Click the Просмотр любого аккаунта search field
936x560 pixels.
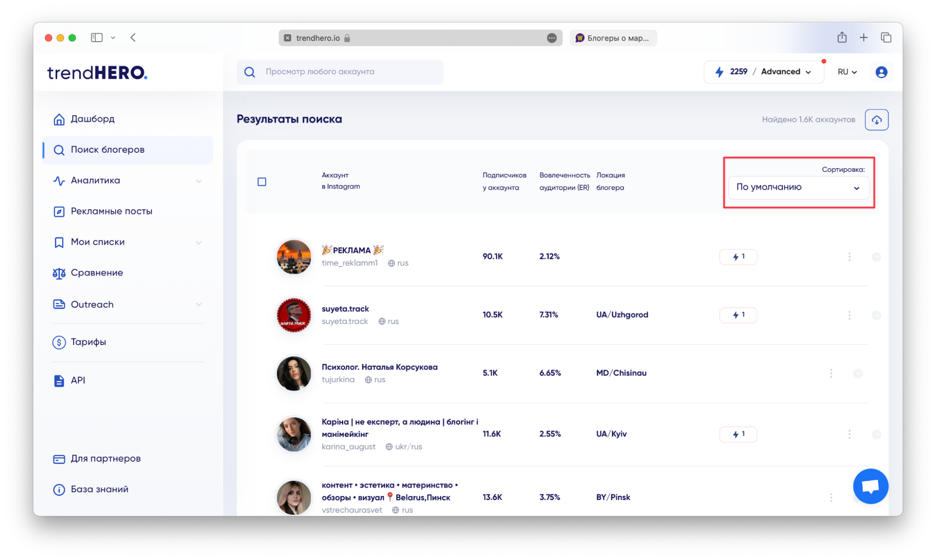pos(340,72)
